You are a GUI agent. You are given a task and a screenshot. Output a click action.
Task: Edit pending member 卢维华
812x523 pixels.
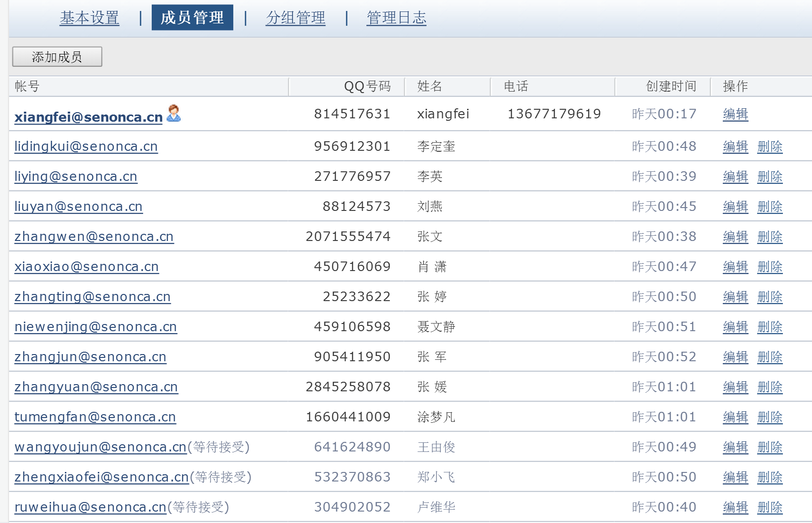click(736, 507)
